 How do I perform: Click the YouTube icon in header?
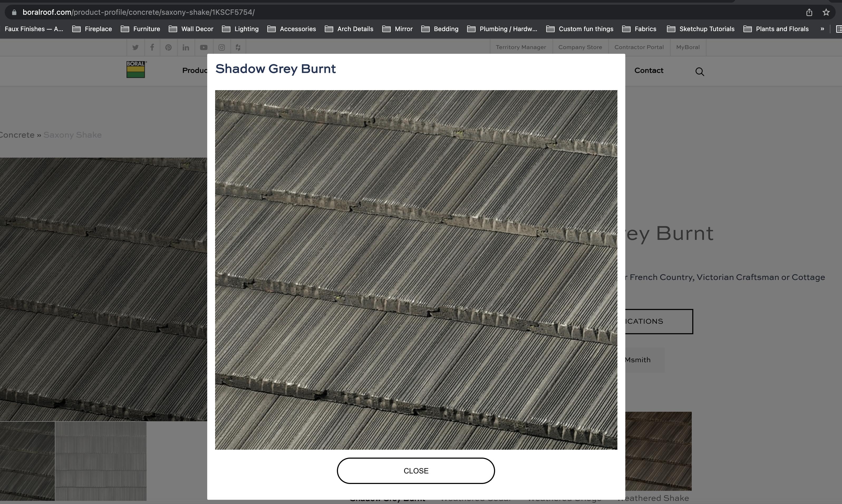click(204, 47)
